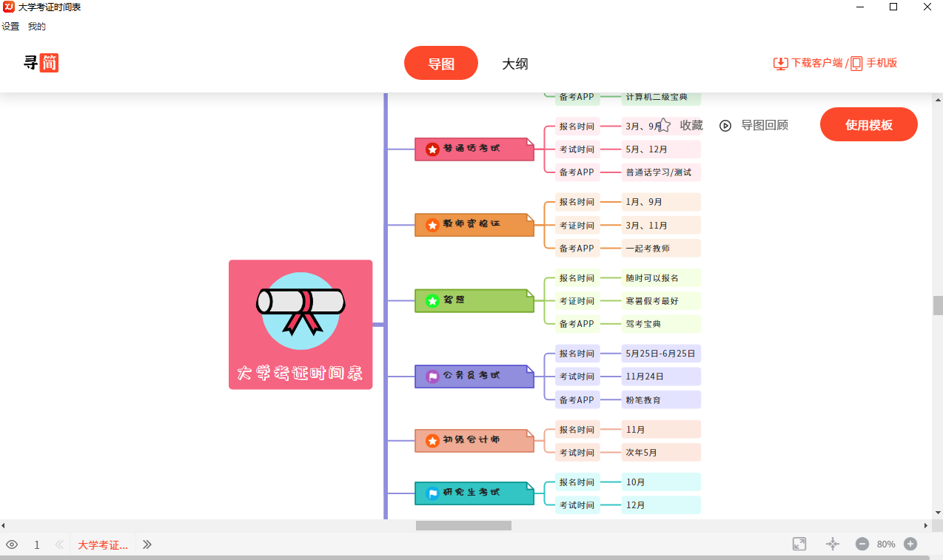The image size is (943, 560).
Task: Toggle the eye visibility icon in bottom bar
Action: point(12,544)
